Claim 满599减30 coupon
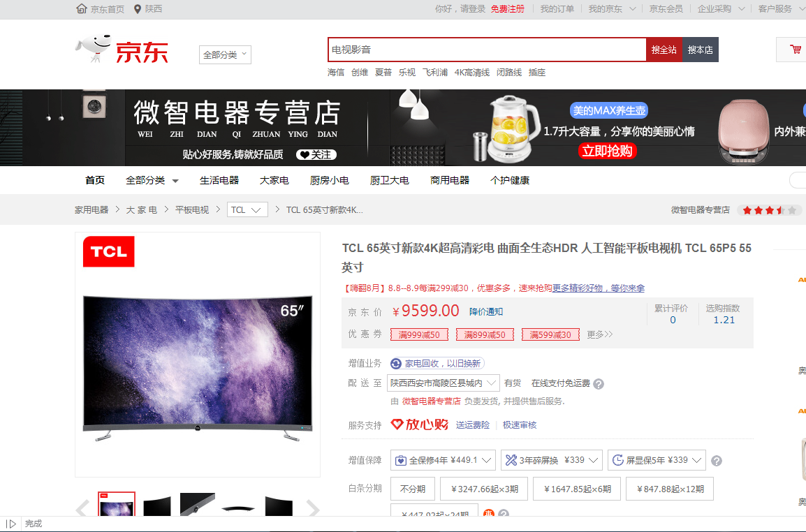Image resolution: width=806 pixels, height=532 pixels. [550, 334]
